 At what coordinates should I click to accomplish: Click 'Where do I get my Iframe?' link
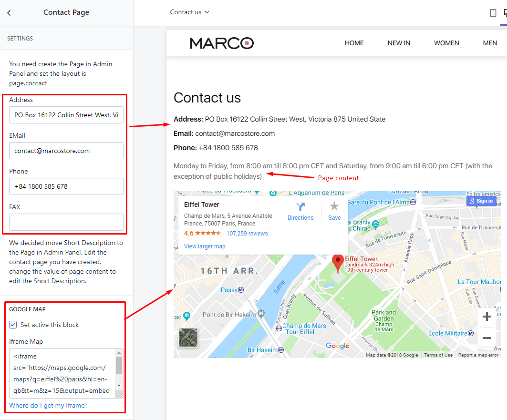click(48, 405)
